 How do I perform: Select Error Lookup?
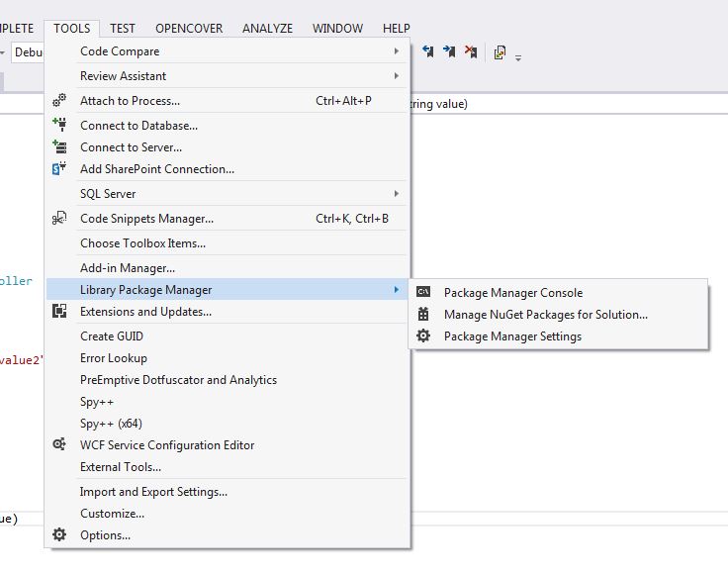coord(227,358)
